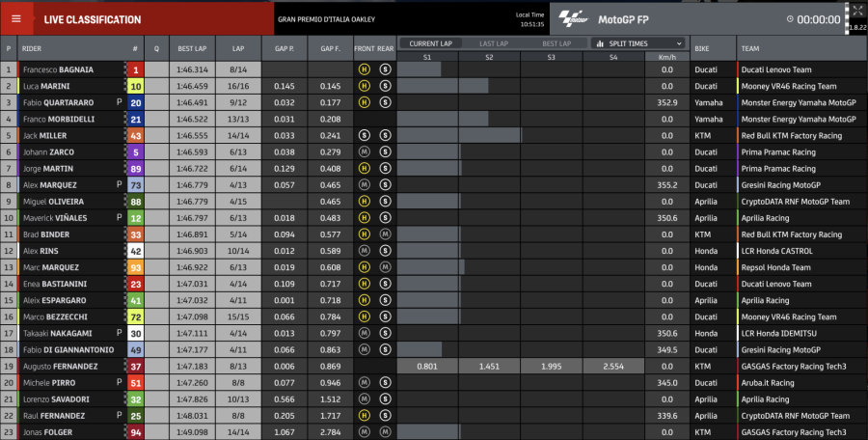Click Quartararo's rear tyre S icon

pos(385,102)
